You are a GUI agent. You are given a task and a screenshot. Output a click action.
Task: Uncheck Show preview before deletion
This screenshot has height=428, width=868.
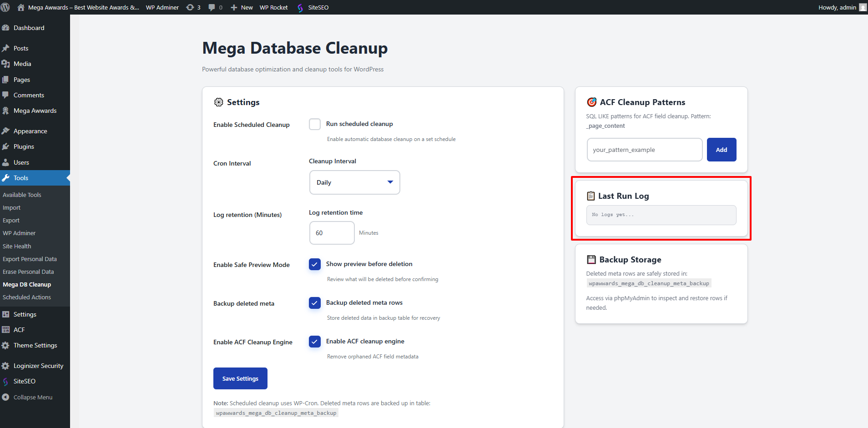(x=315, y=264)
